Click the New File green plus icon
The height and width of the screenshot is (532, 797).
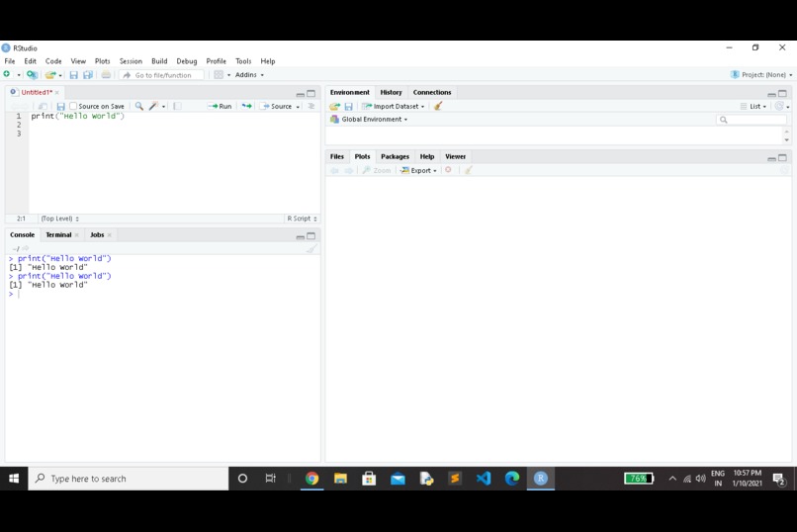[x=7, y=74]
